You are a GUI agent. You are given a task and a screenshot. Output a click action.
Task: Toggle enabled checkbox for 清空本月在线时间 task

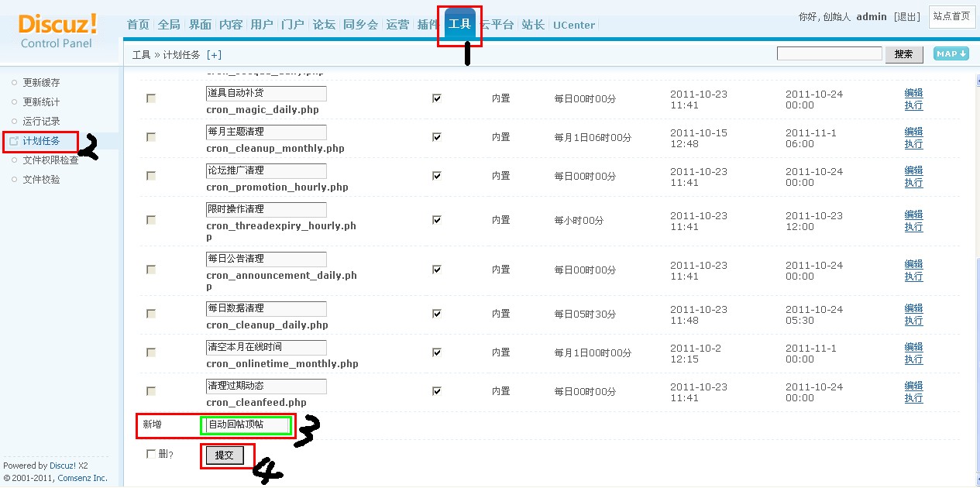[437, 352]
